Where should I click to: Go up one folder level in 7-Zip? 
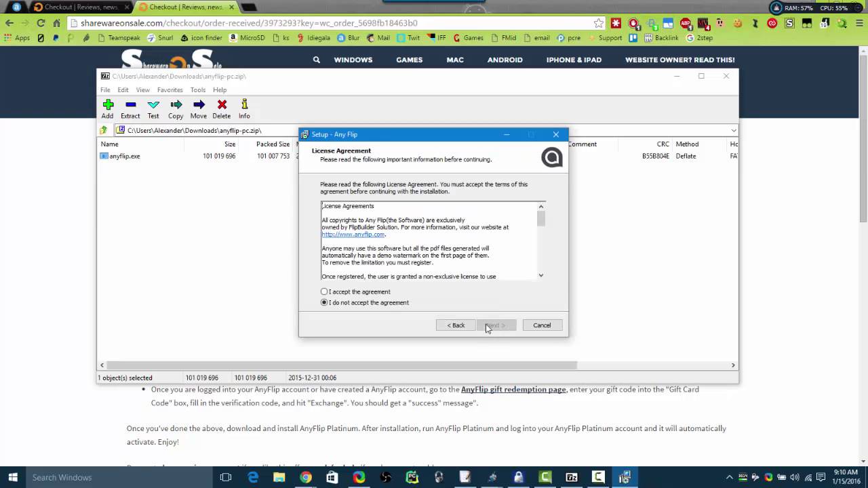pyautogui.click(x=104, y=130)
